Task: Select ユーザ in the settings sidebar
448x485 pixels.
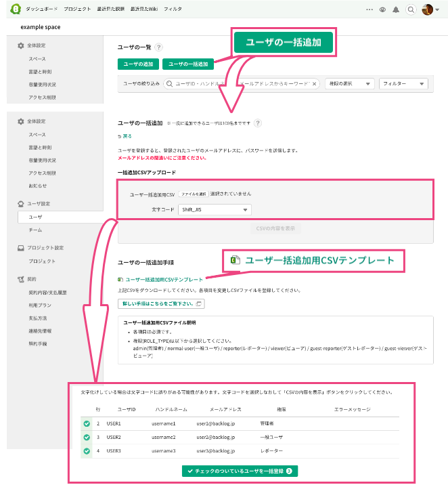Action: click(60, 217)
